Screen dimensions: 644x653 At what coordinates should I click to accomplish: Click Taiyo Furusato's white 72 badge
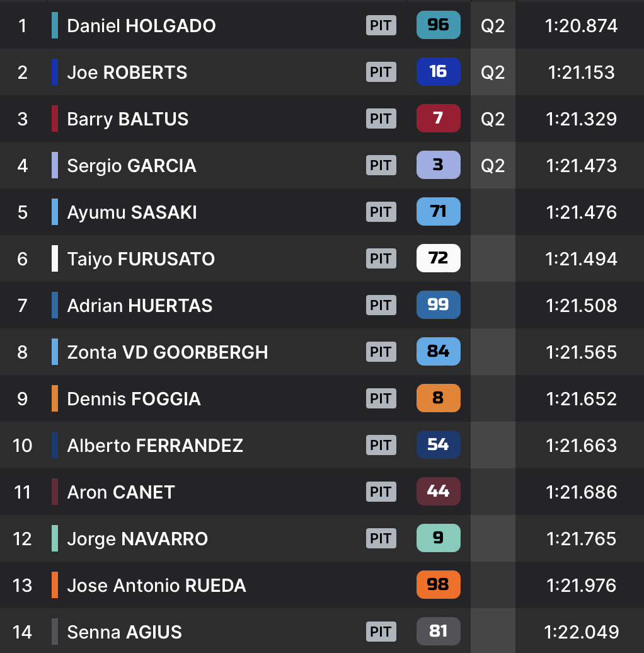click(x=438, y=258)
